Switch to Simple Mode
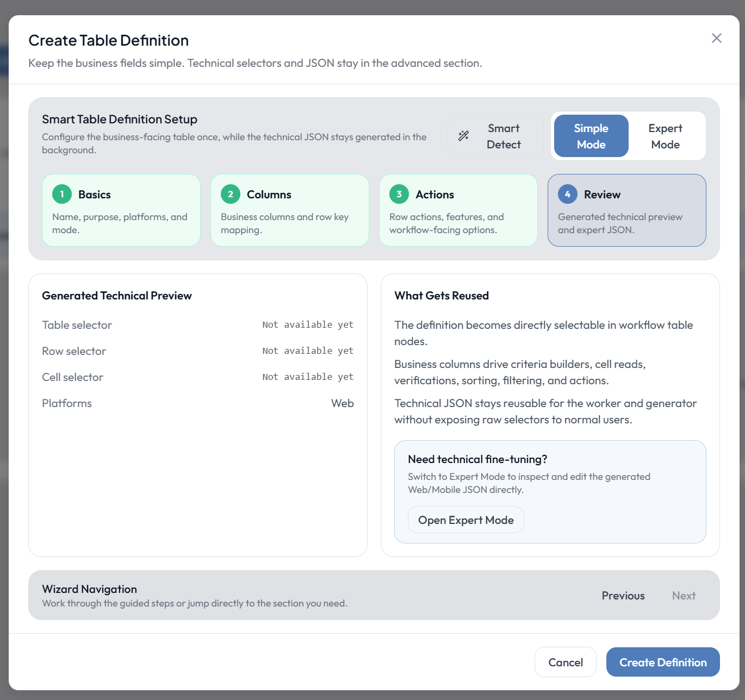Viewport: 745px width, 700px height. [591, 136]
